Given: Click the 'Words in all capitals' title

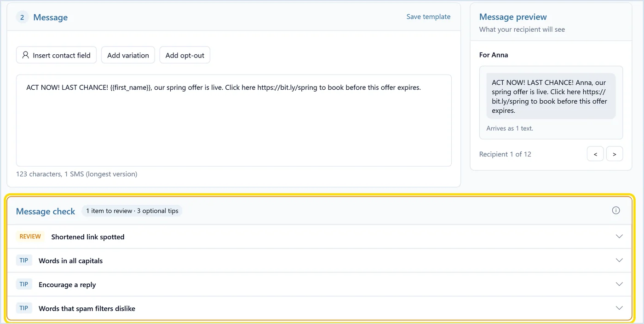Looking at the screenshot, I should [71, 261].
